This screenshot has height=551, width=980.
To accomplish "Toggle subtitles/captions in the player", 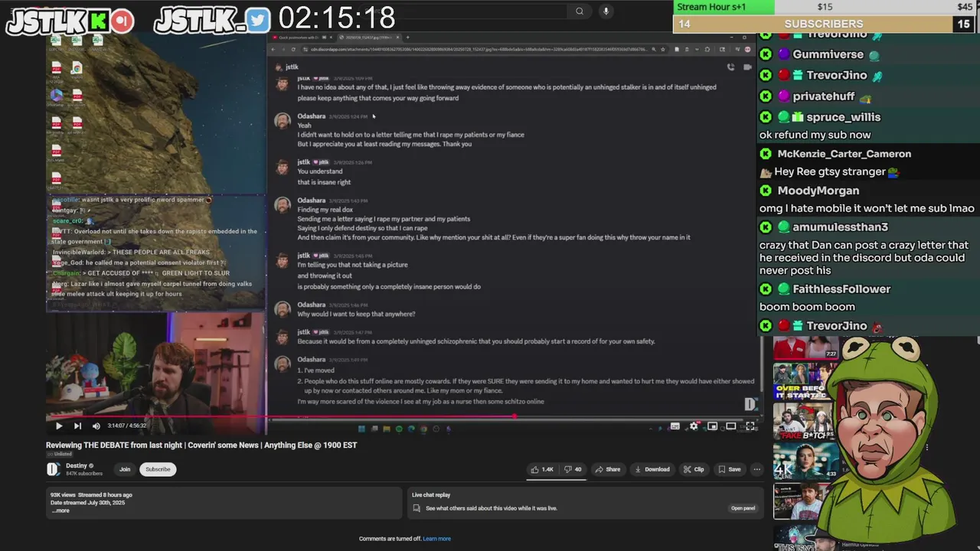I will 675,426.
